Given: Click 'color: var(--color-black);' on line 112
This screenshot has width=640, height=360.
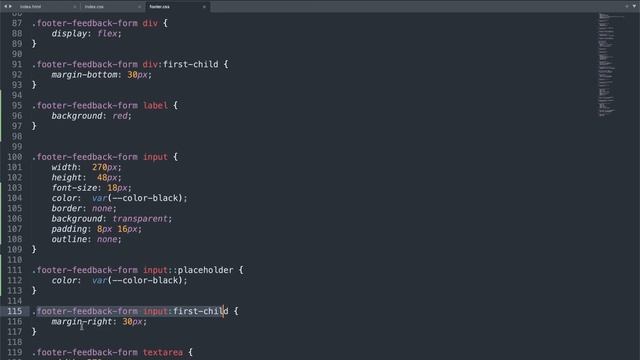Looking at the screenshot, I should pos(119,280).
